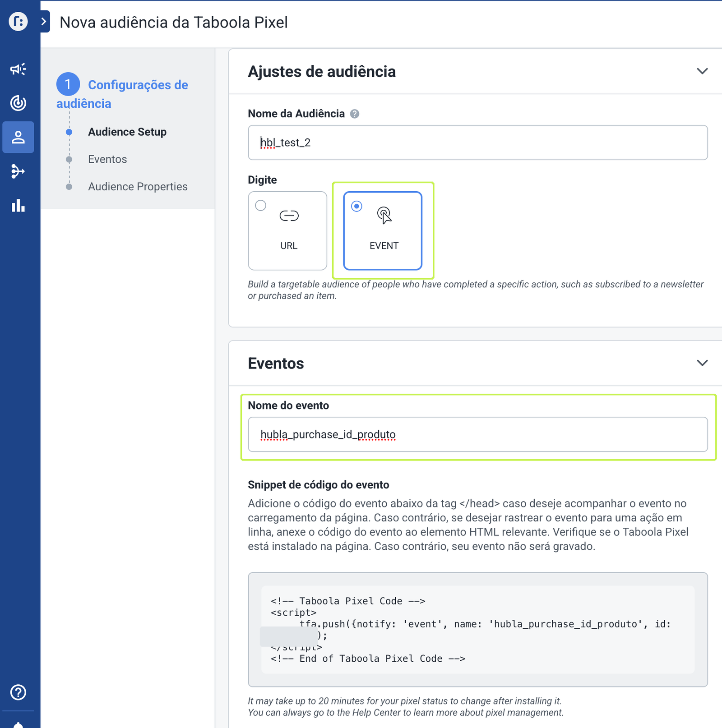The image size is (722, 728).
Task: Open the Reports bar chart icon
Action: [x=18, y=206]
